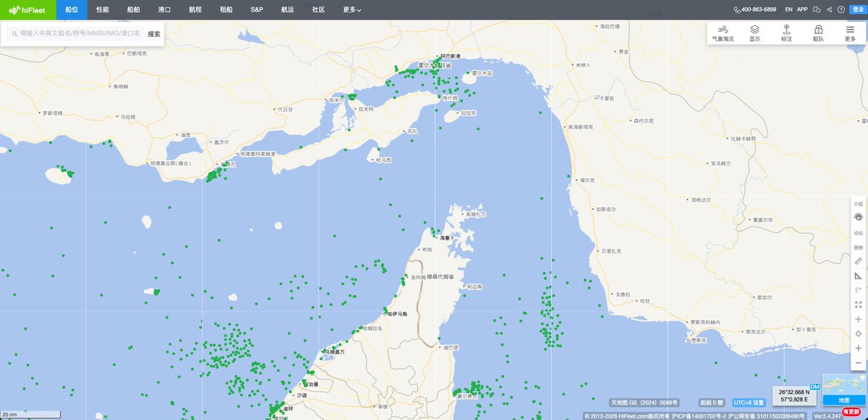
Task: Open the 标注 map marker tool
Action: 786,33
